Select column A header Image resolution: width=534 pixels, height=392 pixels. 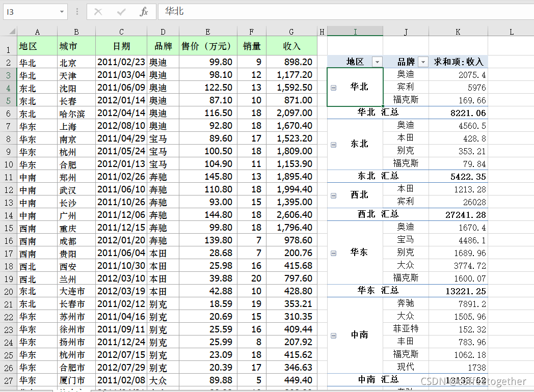tap(37, 32)
